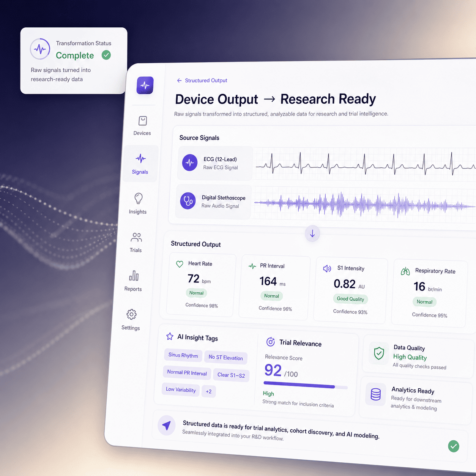Expand the +2 more insight tags

[x=208, y=391]
